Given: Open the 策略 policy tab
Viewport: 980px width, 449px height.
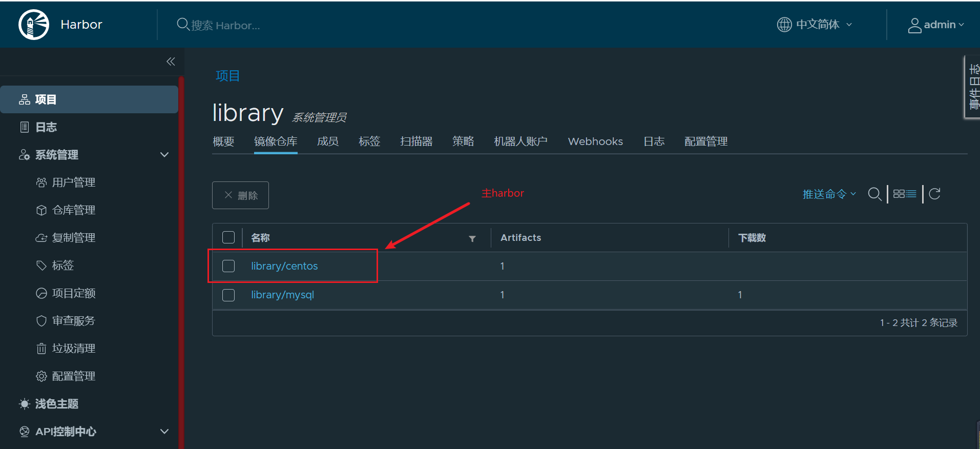Looking at the screenshot, I should tap(463, 141).
